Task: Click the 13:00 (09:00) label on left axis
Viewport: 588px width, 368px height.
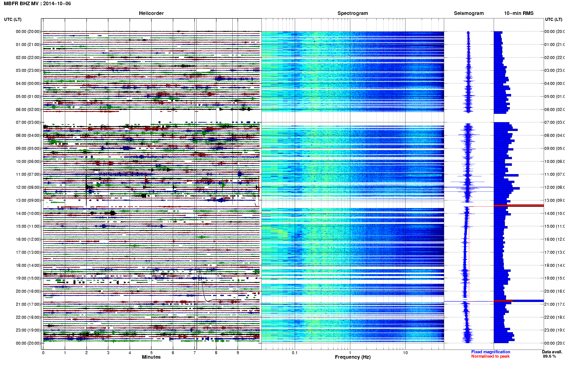Action: [28, 201]
